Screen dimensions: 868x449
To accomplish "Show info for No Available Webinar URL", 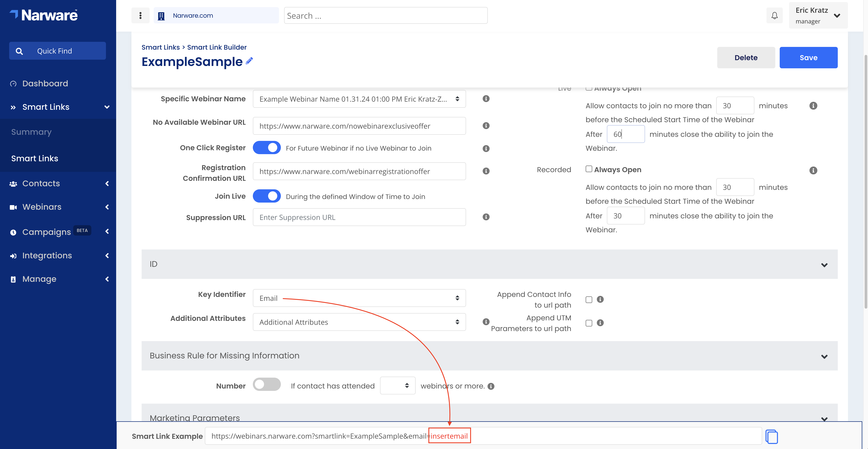I will 486,125.
